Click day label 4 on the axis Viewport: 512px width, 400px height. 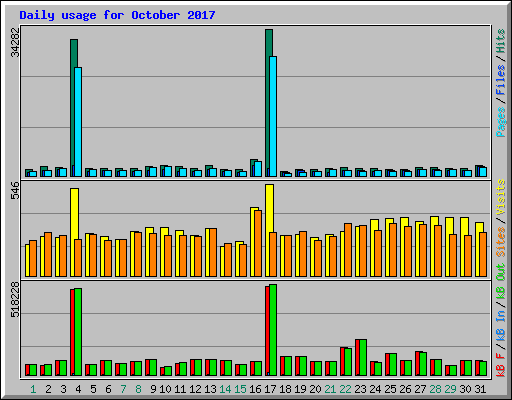click(78, 389)
